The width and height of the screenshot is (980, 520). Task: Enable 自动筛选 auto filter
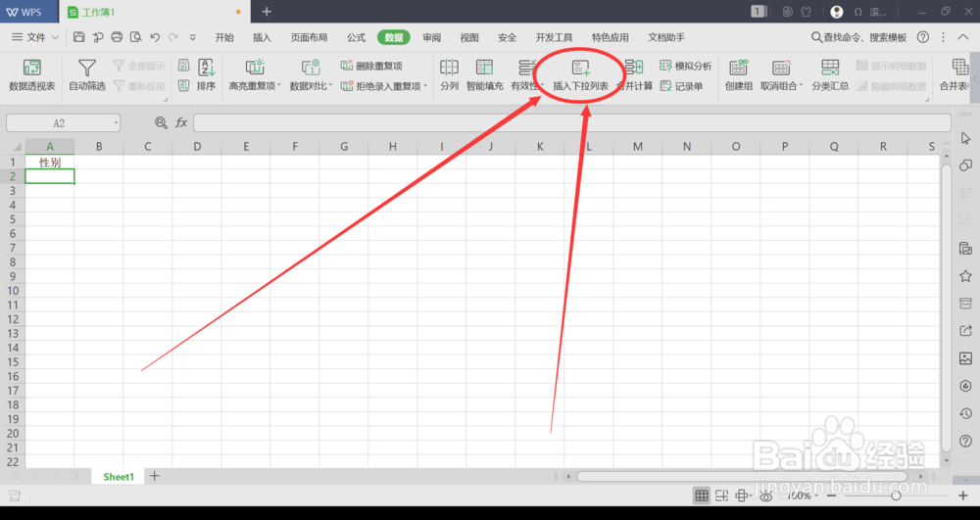[87, 74]
